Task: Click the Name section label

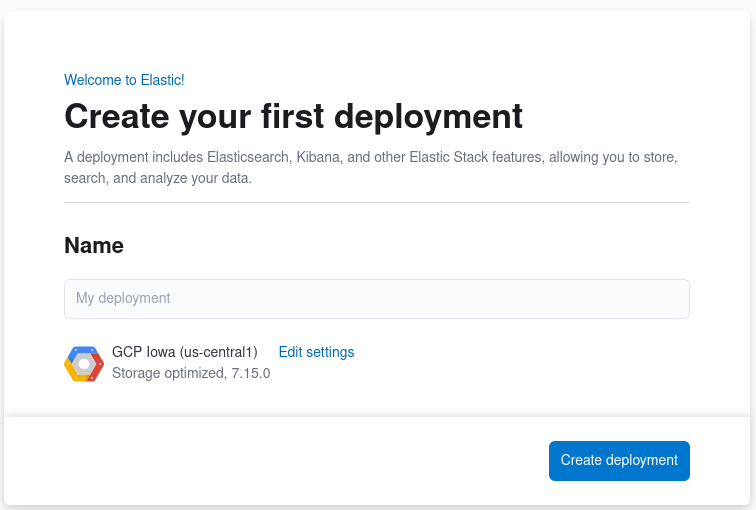Action: [94, 245]
